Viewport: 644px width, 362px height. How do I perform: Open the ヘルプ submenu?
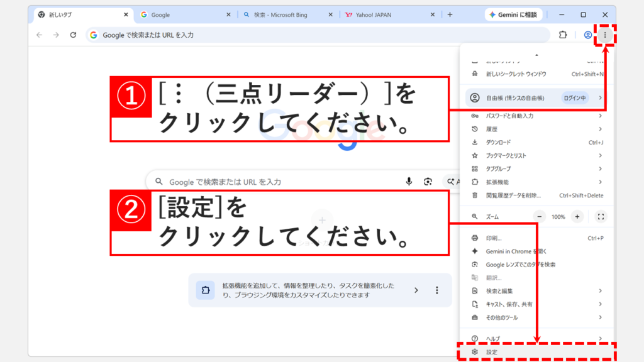536,339
